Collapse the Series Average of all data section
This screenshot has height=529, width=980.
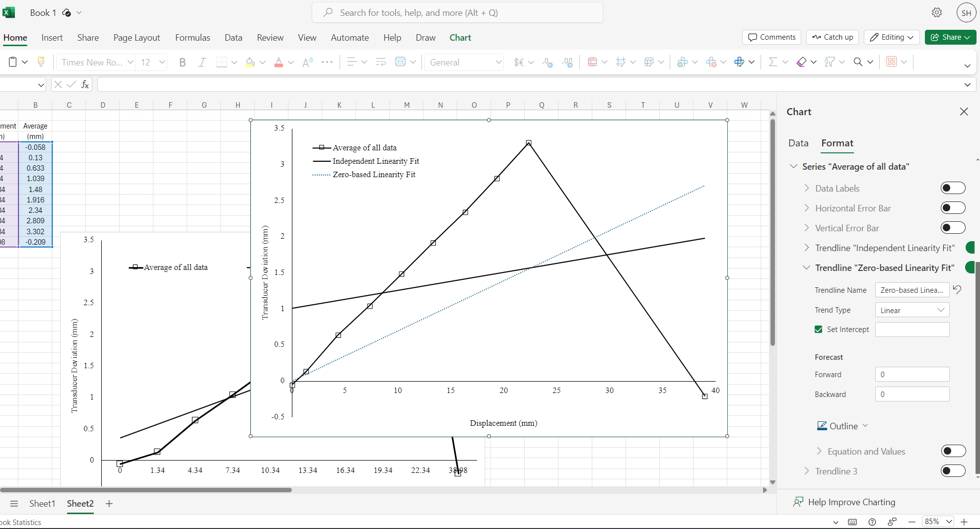pos(793,166)
